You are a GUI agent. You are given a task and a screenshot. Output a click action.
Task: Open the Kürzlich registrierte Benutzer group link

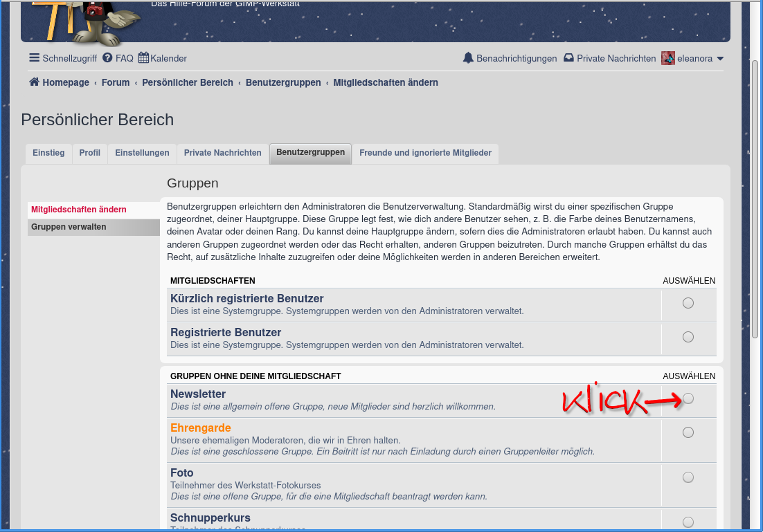click(x=246, y=299)
